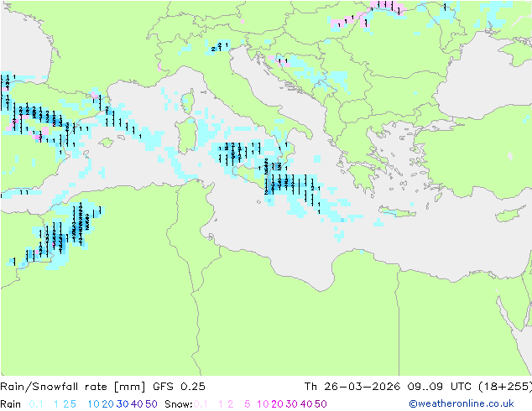
Task: Click the snow legend value 5
Action: [248, 404]
